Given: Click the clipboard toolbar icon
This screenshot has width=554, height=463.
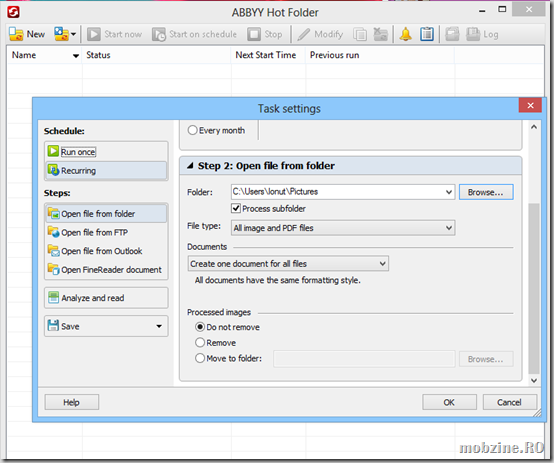Looking at the screenshot, I should pos(426,34).
